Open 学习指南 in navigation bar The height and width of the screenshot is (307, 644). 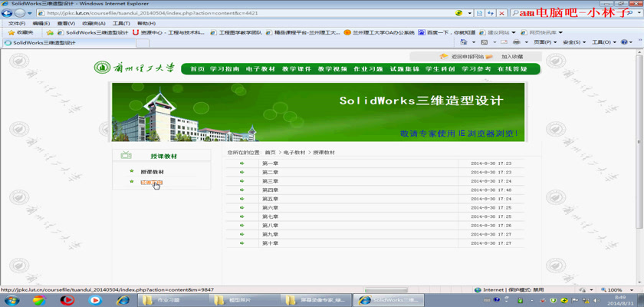pyautogui.click(x=224, y=69)
